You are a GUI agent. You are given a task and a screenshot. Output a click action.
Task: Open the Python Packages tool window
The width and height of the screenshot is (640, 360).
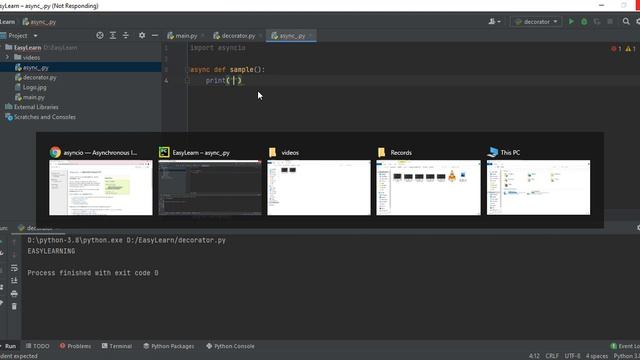tap(169, 346)
